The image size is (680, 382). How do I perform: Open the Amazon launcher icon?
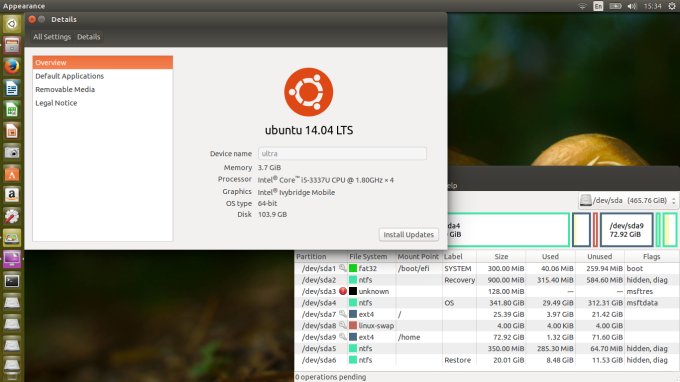pos(12,195)
